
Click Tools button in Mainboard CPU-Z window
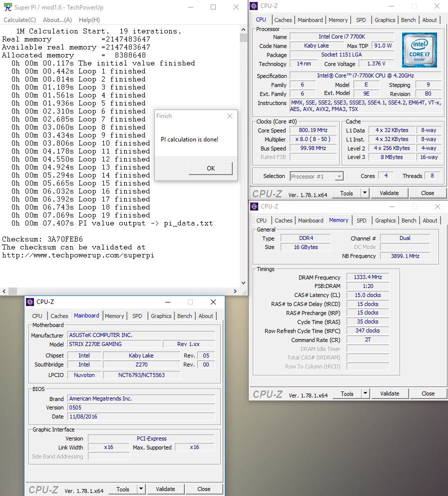click(x=122, y=489)
